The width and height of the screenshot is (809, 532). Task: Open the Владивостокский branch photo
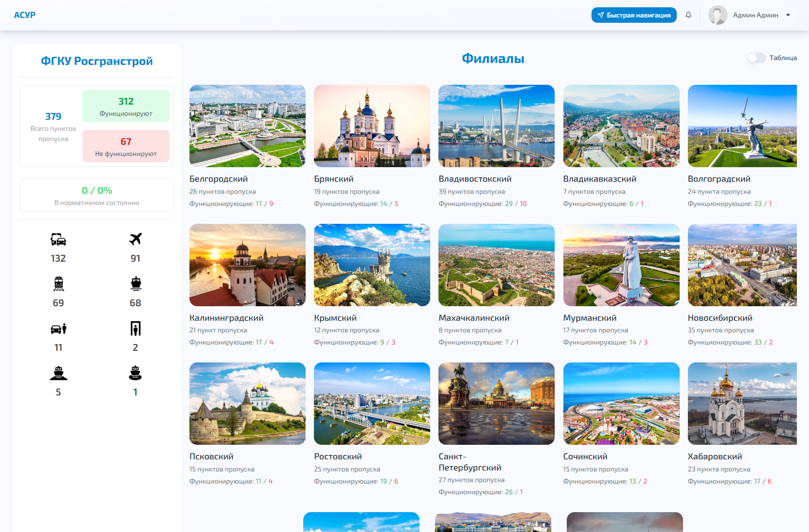(x=496, y=126)
